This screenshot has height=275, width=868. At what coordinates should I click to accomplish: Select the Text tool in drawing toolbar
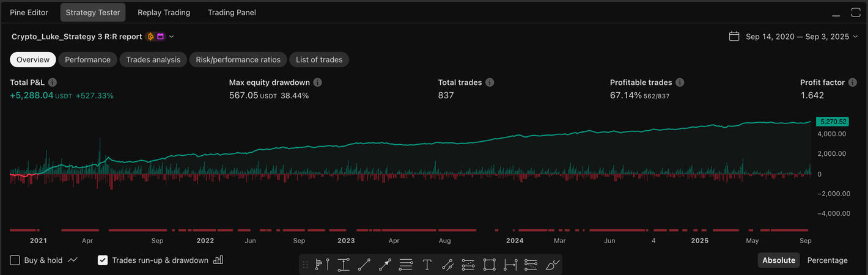(x=427, y=265)
